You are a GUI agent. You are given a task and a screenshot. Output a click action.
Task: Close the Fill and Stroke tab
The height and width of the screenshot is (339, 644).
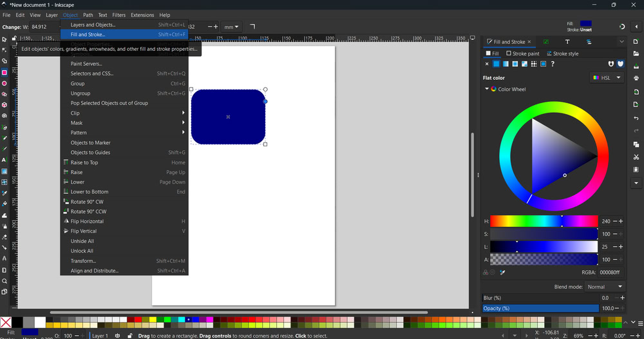[529, 41]
